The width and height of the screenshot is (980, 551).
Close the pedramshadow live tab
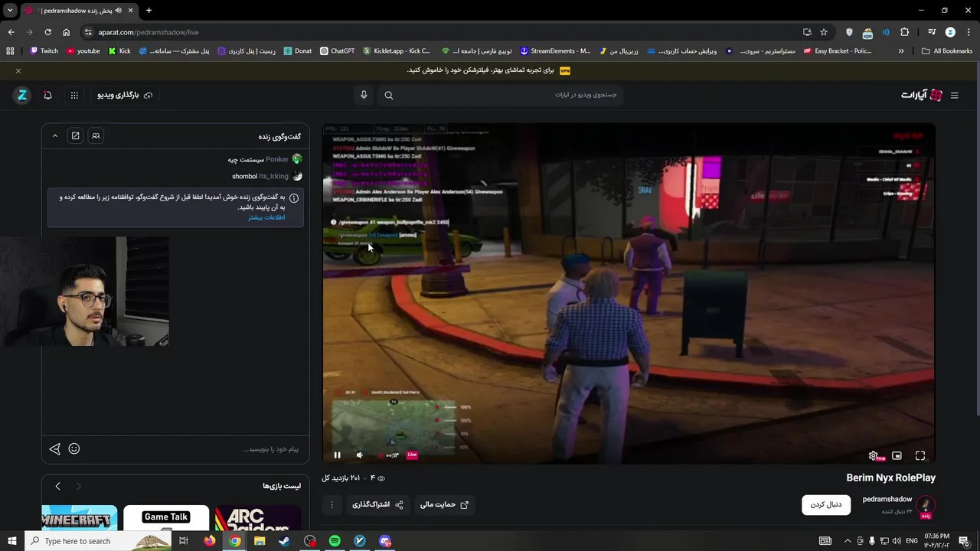point(131,10)
